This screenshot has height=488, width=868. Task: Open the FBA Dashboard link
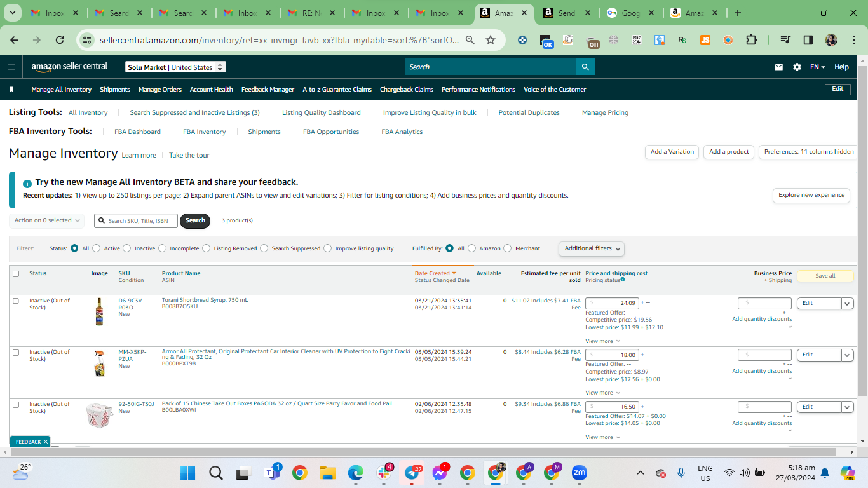[137, 132]
